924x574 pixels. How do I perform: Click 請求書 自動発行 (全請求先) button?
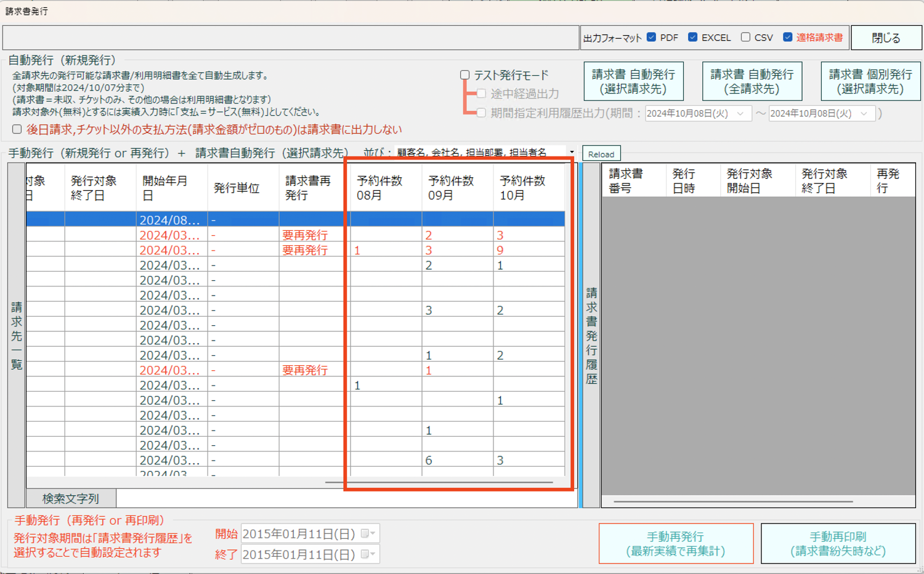click(x=752, y=81)
